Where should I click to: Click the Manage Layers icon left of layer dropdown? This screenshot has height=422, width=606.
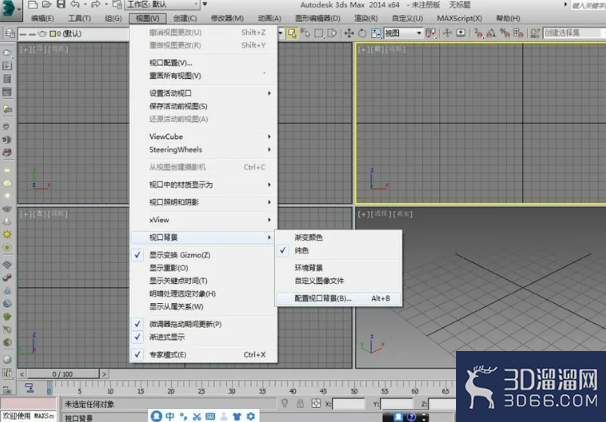[x=10, y=34]
